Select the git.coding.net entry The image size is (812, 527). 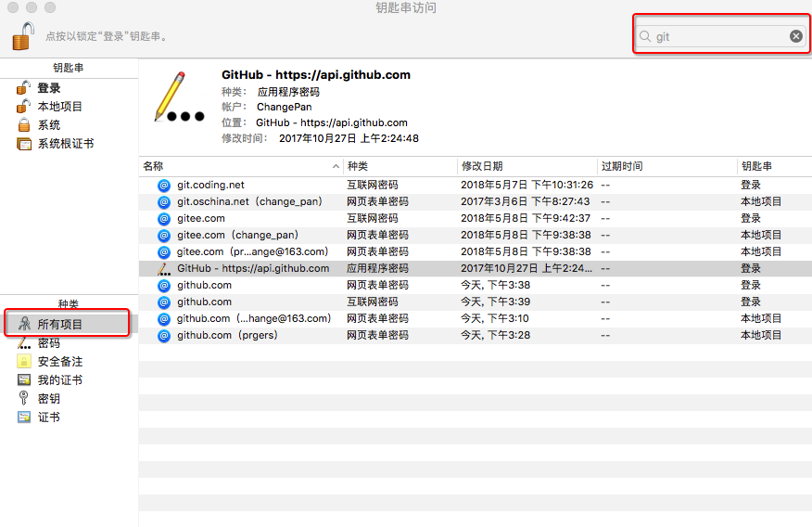(476, 185)
